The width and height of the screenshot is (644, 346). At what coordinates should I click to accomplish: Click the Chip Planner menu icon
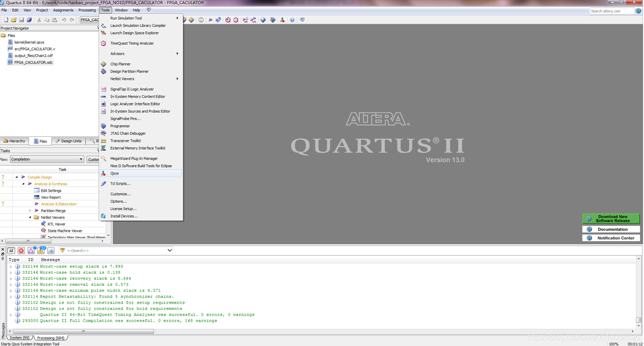[x=103, y=64]
